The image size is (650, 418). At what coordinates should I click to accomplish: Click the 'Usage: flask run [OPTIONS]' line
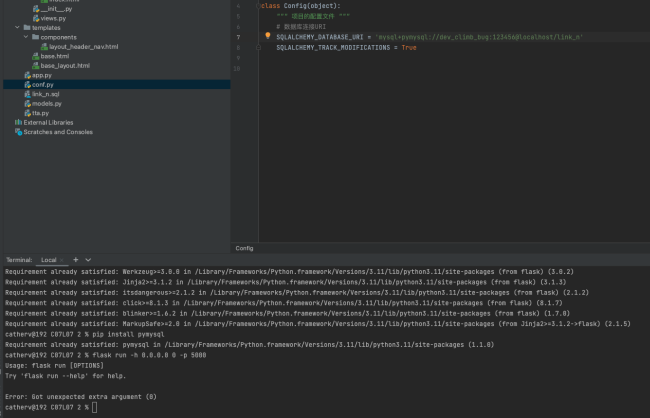coord(54,365)
